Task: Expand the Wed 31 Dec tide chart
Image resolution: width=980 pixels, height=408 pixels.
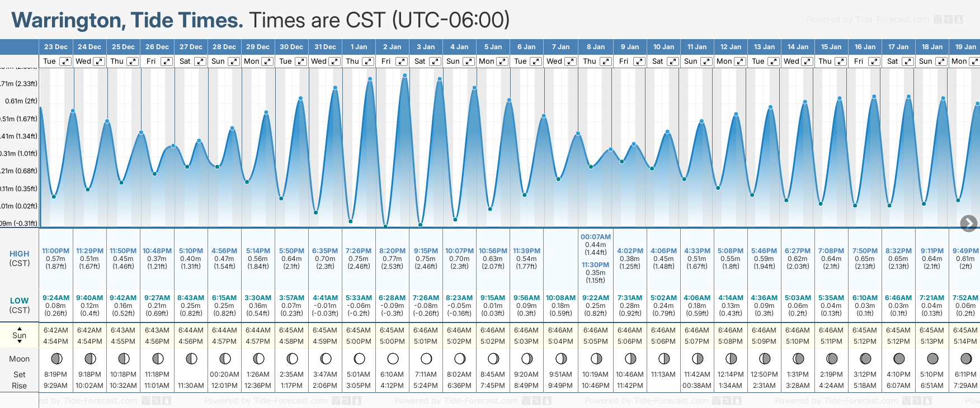Action: click(x=334, y=61)
